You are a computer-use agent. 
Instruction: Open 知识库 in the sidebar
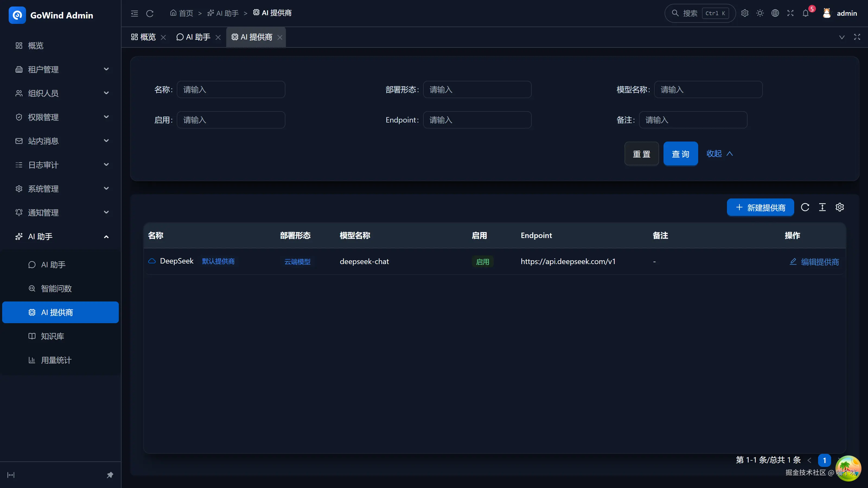(60, 336)
